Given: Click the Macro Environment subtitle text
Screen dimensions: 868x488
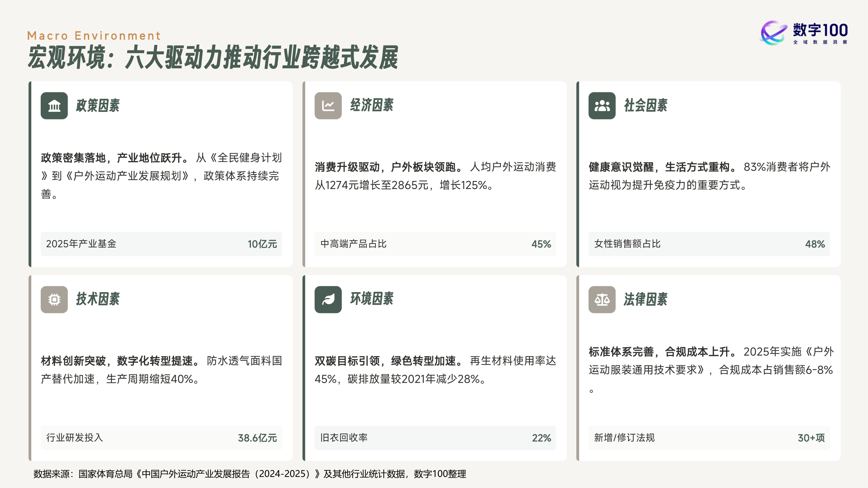Looking at the screenshot, I should [94, 36].
